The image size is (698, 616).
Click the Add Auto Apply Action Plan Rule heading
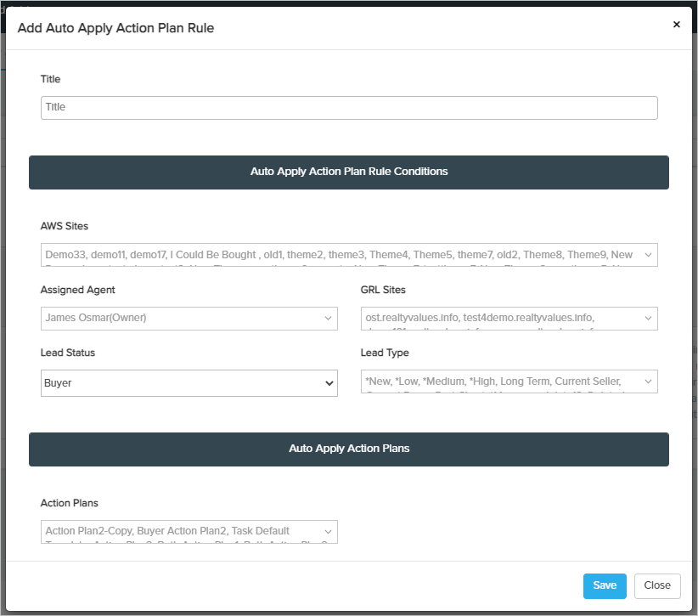click(115, 28)
